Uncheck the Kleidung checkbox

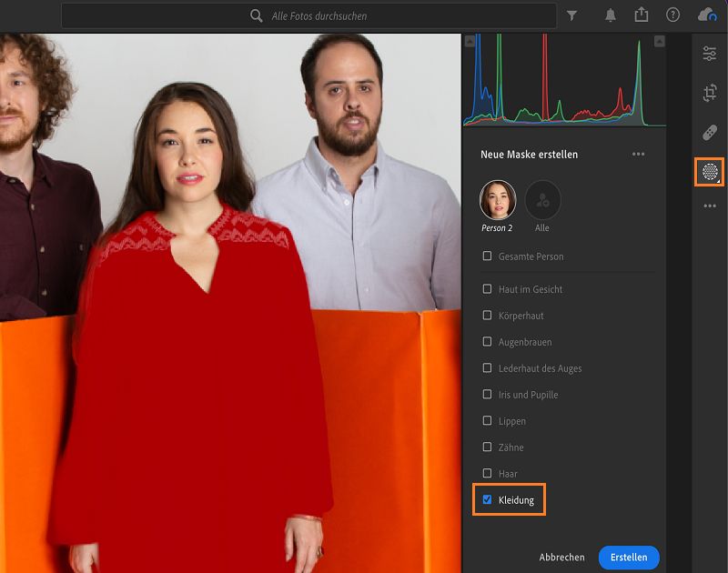coord(487,499)
